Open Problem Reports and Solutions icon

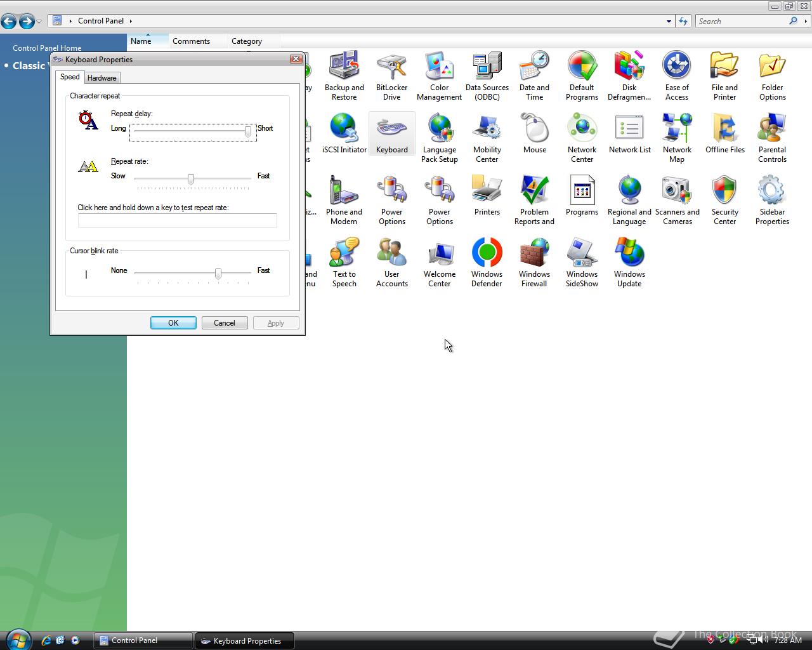click(534, 201)
